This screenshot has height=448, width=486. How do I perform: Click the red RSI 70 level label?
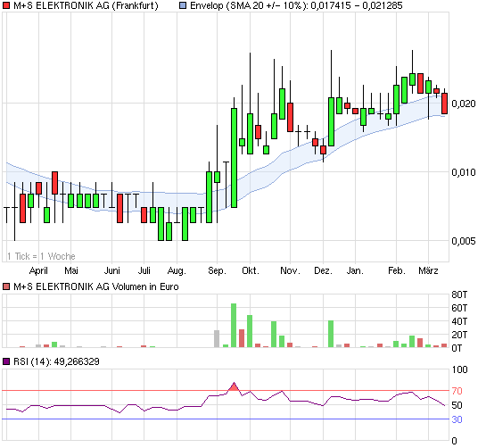457,391
